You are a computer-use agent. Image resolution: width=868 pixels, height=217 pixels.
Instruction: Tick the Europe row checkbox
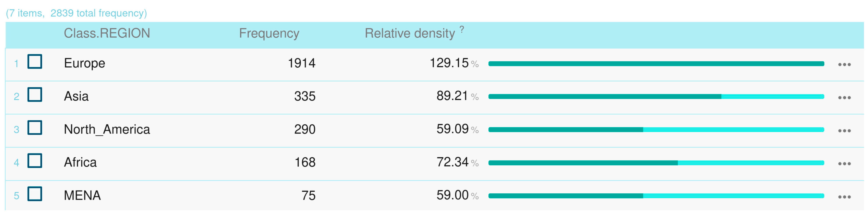[x=35, y=62]
